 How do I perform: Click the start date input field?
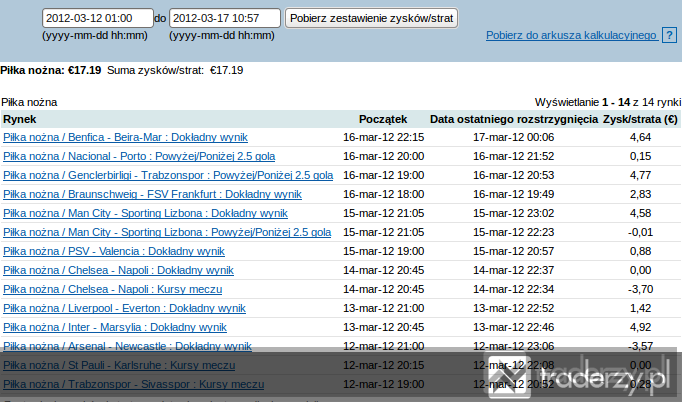tap(98, 18)
